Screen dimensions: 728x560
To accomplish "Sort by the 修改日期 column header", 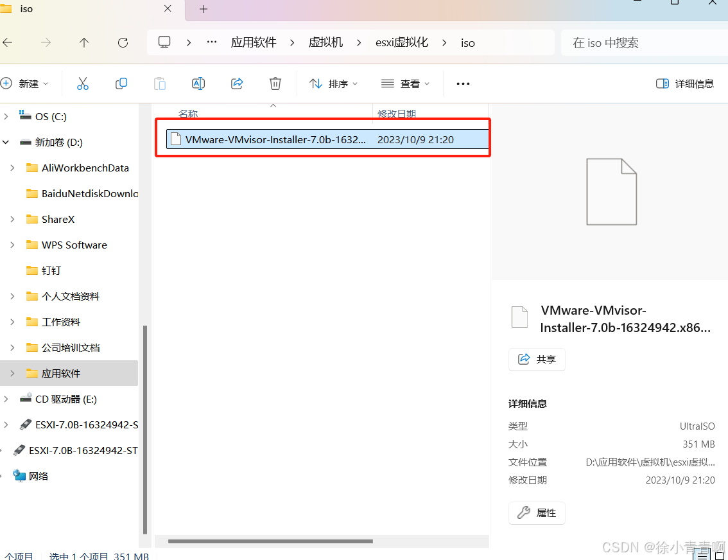I will [397, 113].
